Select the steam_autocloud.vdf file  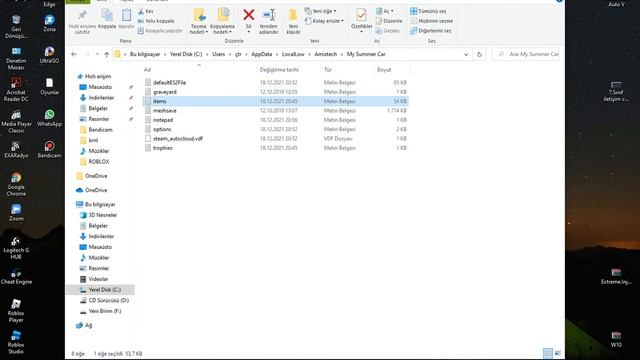pos(178,139)
